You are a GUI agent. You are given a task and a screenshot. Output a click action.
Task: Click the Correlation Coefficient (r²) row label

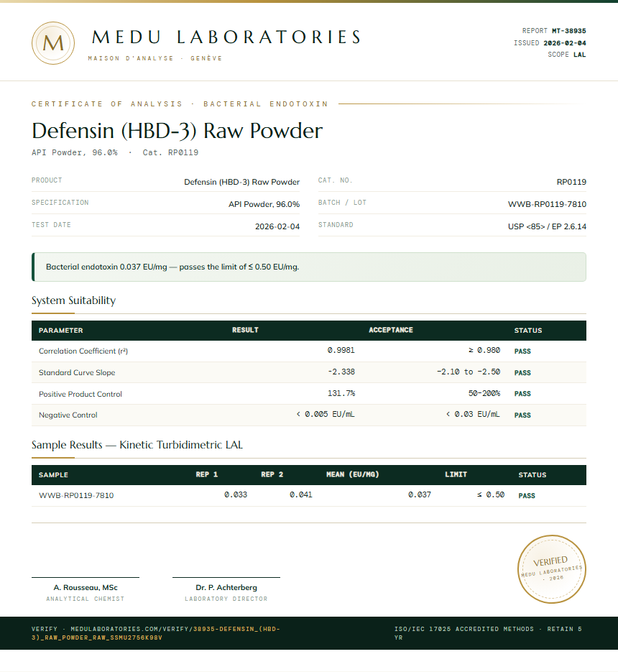(x=83, y=351)
